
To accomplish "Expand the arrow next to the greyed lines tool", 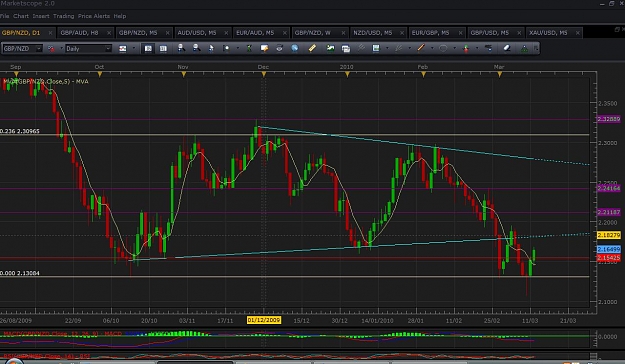I will point(410,48).
